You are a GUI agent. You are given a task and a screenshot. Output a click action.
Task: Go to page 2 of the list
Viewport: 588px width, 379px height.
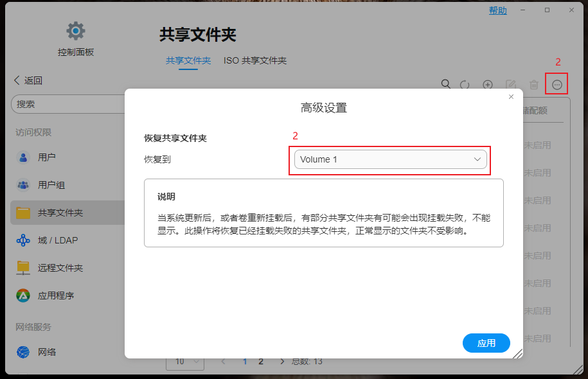click(x=261, y=362)
